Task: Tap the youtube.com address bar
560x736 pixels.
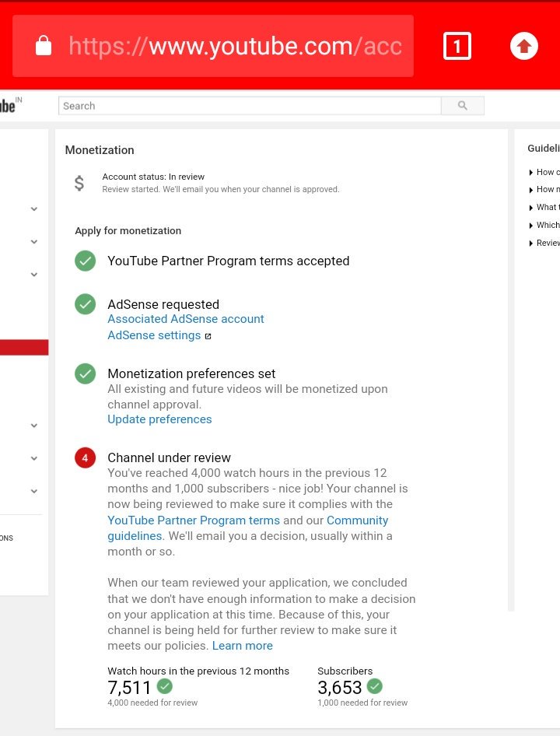Action: click(213, 46)
